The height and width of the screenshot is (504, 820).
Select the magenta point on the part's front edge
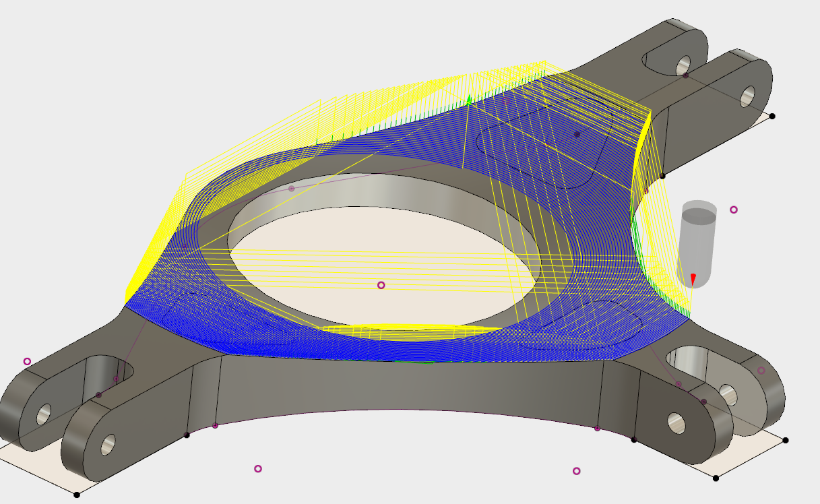click(x=214, y=427)
